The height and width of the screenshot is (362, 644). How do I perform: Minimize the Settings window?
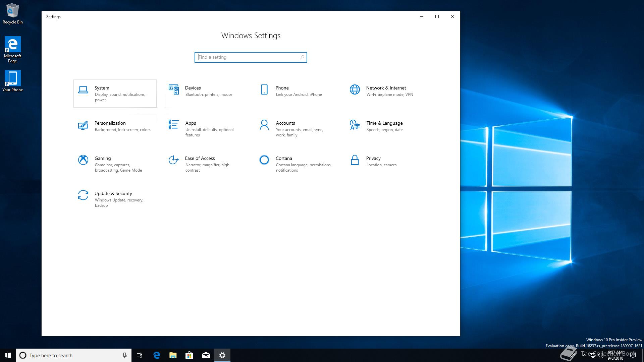click(422, 16)
